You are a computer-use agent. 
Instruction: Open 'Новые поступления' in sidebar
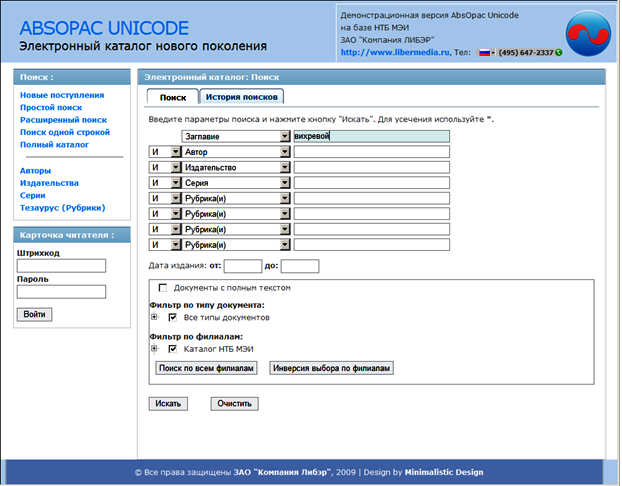coord(62,95)
